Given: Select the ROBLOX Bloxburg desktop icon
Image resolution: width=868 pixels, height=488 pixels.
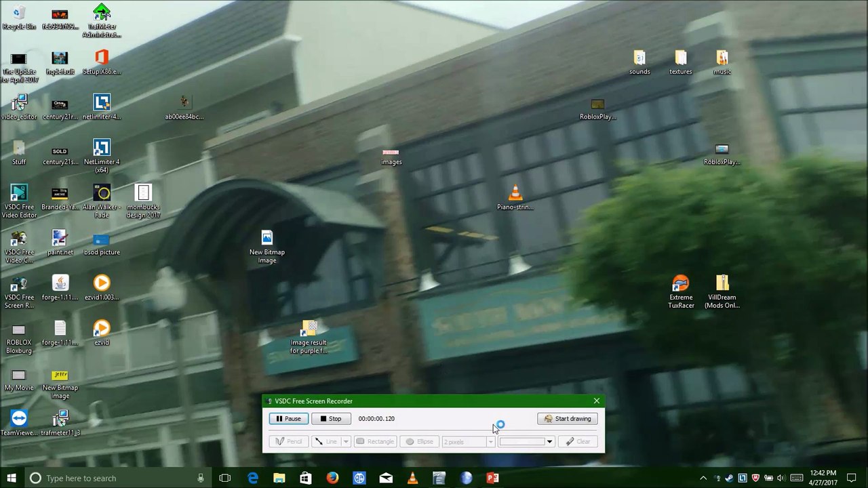Looking at the screenshot, I should click(19, 338).
